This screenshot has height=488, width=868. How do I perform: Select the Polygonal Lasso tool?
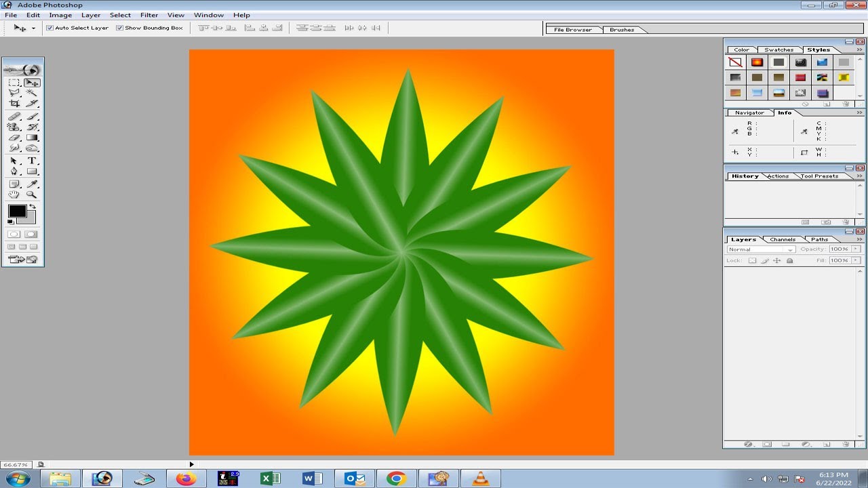(x=14, y=92)
